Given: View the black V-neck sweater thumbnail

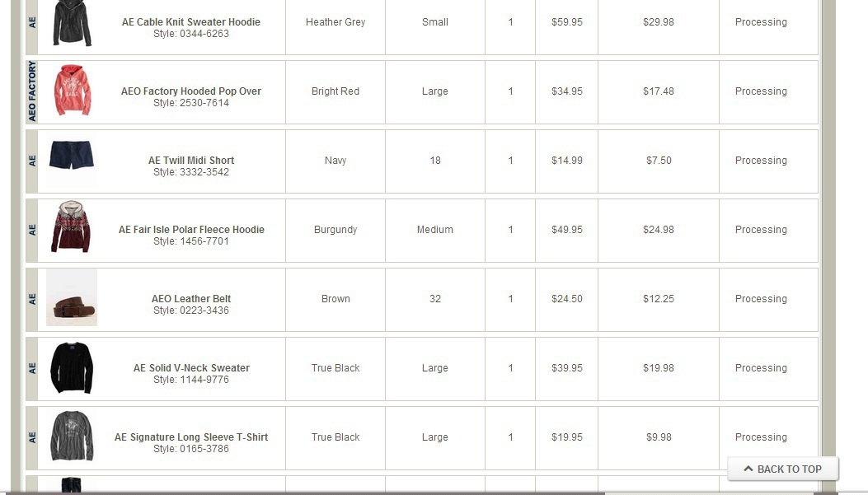Looking at the screenshot, I should 72,368.
